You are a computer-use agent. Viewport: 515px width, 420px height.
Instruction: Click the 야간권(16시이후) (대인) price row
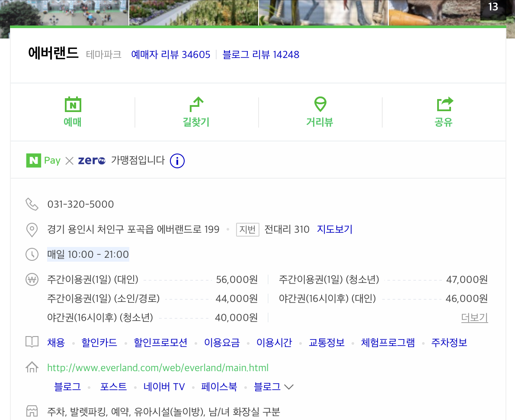click(x=383, y=298)
